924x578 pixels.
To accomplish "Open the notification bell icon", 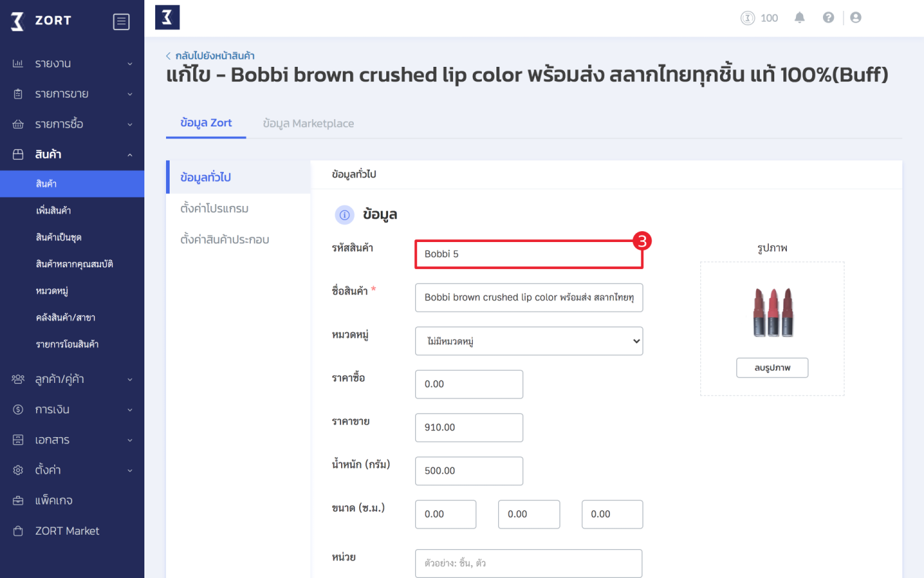I will pos(799,17).
